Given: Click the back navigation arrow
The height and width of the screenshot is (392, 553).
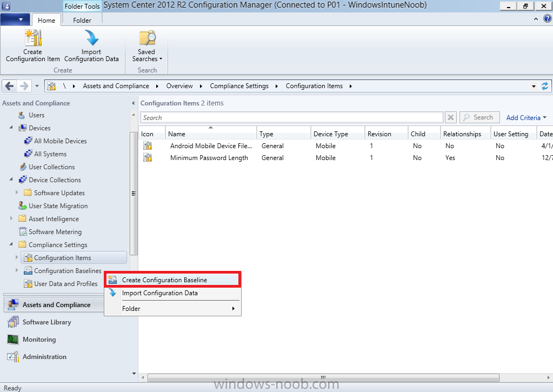Looking at the screenshot, I should point(10,86).
